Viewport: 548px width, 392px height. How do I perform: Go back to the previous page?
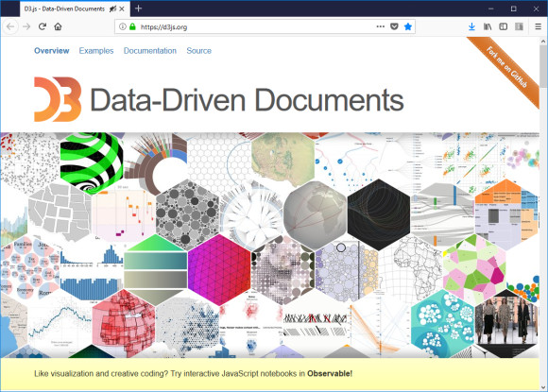pos(10,26)
